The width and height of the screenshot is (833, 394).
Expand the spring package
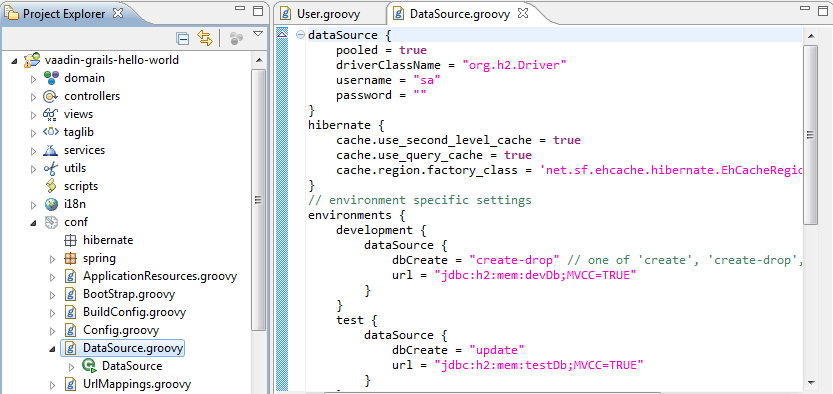pos(53,260)
